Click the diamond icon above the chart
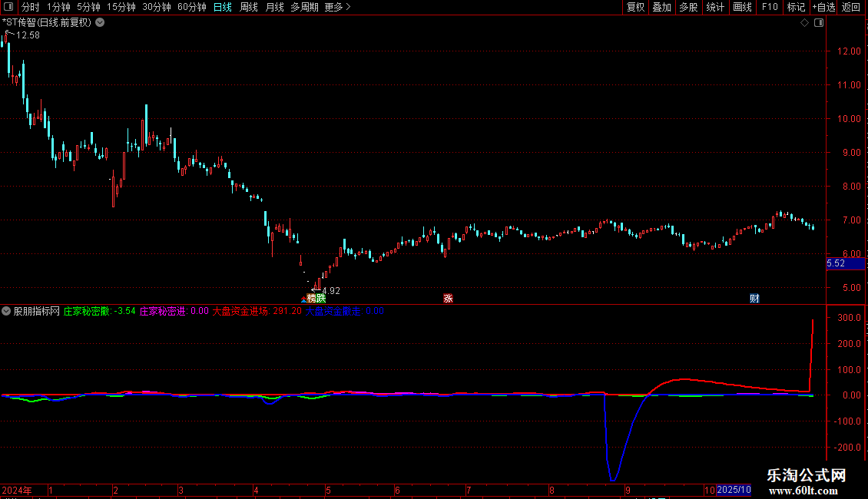 805,23
